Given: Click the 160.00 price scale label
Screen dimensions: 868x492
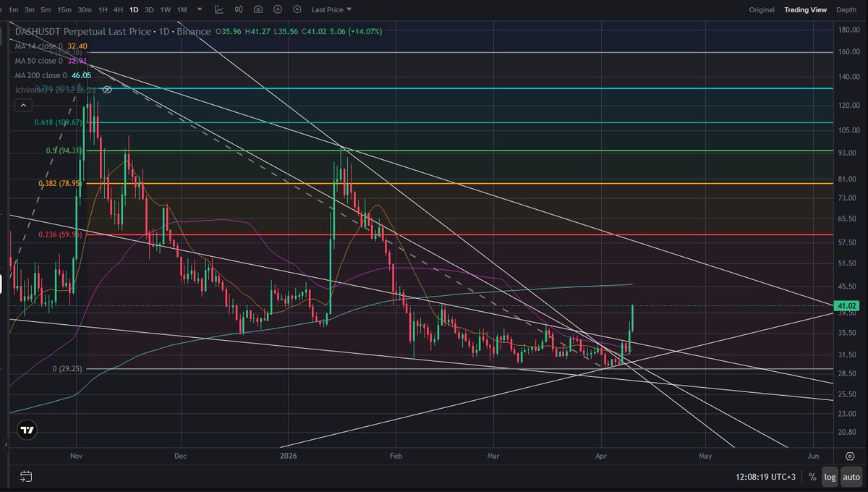Looking at the screenshot, I should point(848,52).
